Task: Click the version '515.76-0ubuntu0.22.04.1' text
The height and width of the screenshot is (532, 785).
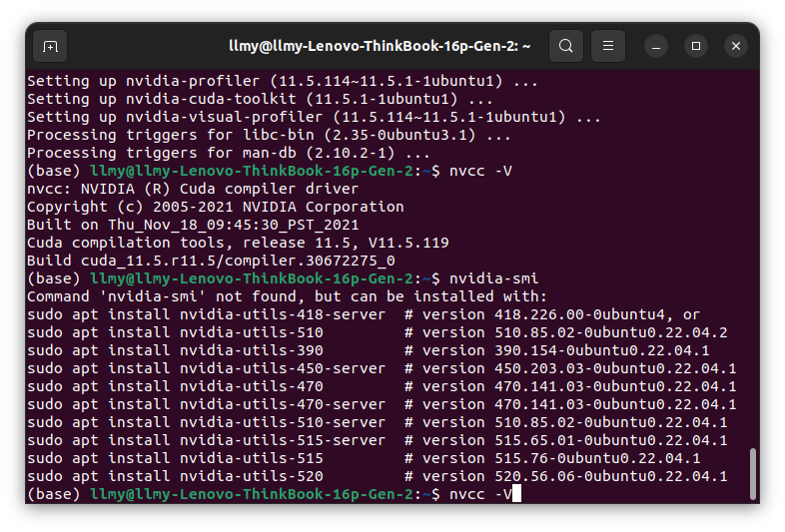Action: [x=597, y=459]
